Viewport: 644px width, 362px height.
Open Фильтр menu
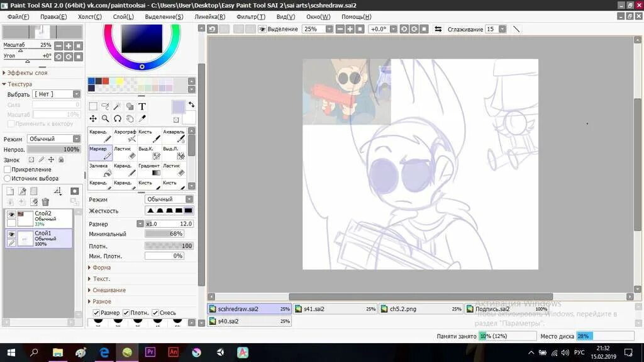point(251,17)
